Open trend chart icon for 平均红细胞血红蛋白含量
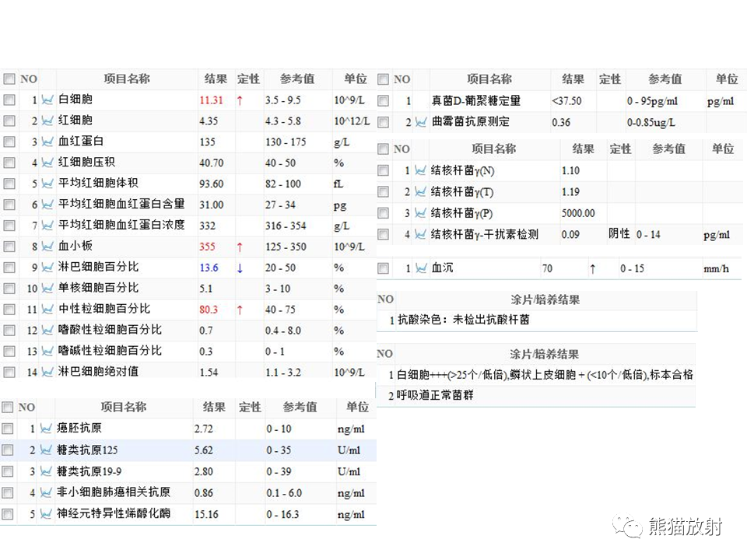This screenshot has width=747, height=560. (47, 205)
